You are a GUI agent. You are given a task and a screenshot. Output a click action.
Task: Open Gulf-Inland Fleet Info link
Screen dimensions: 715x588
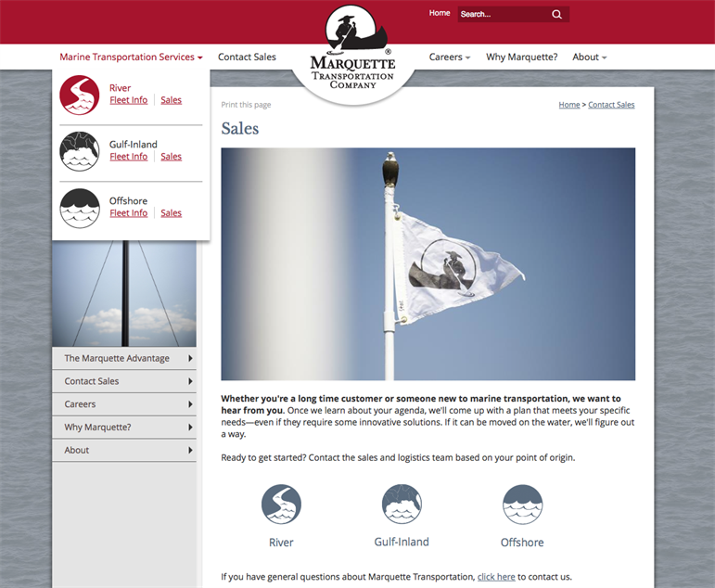click(129, 157)
